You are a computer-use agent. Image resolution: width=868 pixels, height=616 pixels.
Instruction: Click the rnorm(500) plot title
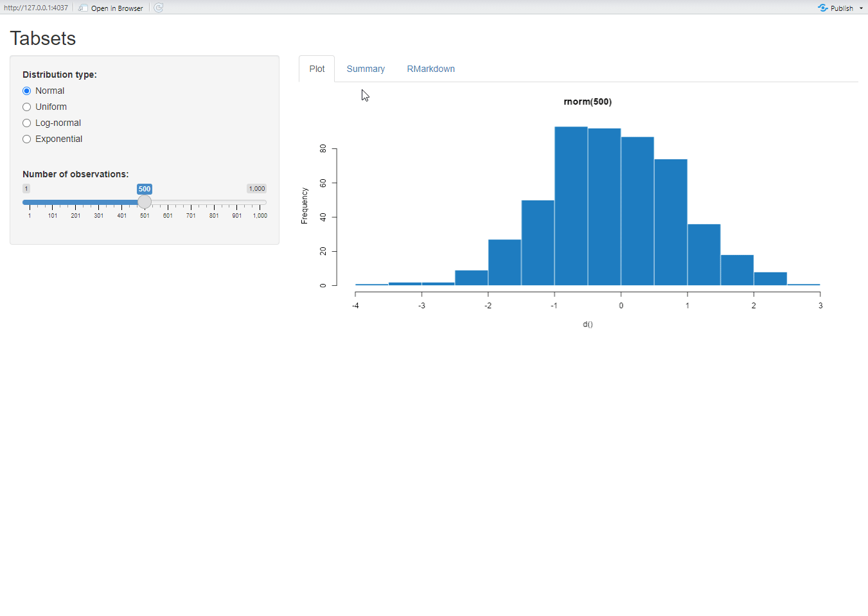pyautogui.click(x=587, y=101)
